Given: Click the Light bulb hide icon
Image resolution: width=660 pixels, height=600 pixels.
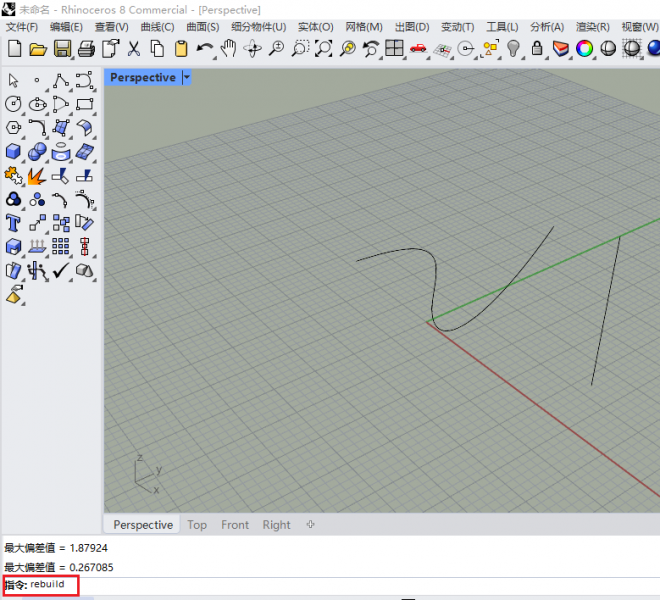Looking at the screenshot, I should point(513,49).
